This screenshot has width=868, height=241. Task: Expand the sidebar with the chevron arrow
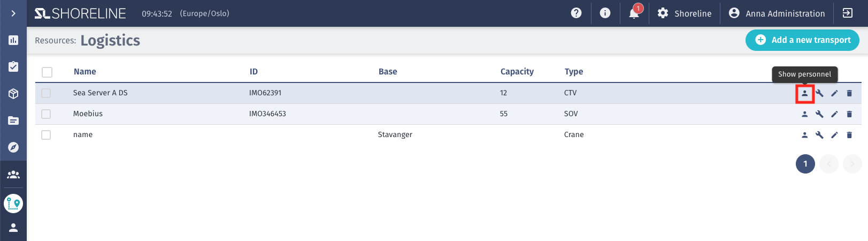[x=13, y=13]
